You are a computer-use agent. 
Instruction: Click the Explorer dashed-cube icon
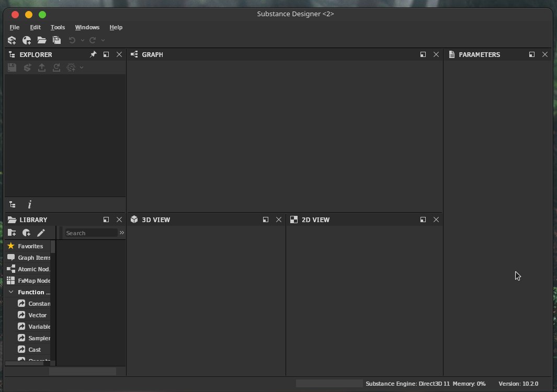[71, 67]
